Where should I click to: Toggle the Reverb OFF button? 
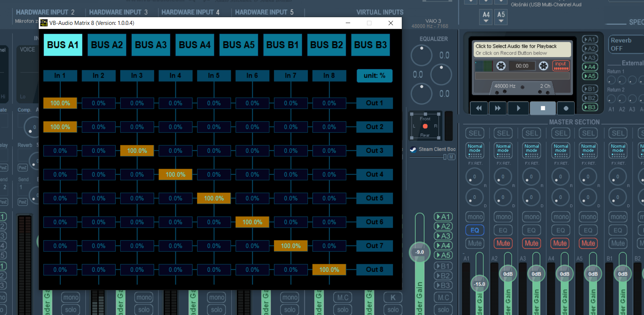[x=626, y=45]
